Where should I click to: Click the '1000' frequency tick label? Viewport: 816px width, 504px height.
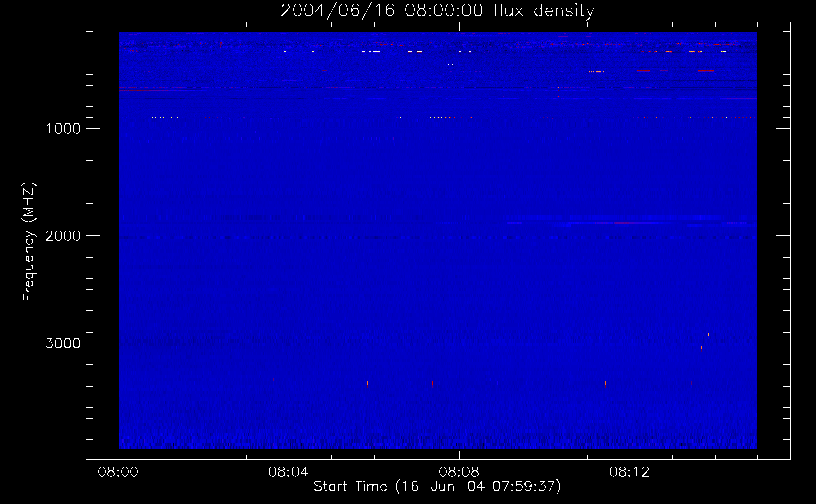pyautogui.click(x=63, y=129)
